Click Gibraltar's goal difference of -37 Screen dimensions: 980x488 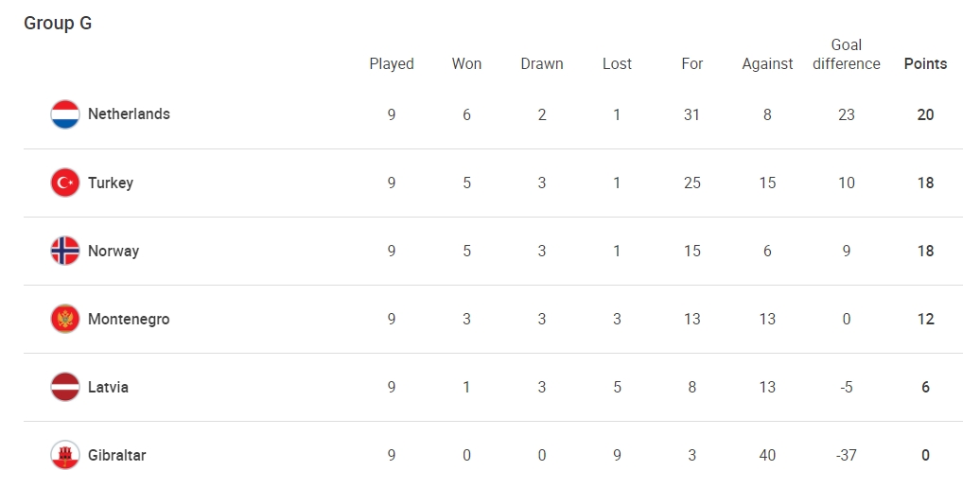[x=847, y=455]
